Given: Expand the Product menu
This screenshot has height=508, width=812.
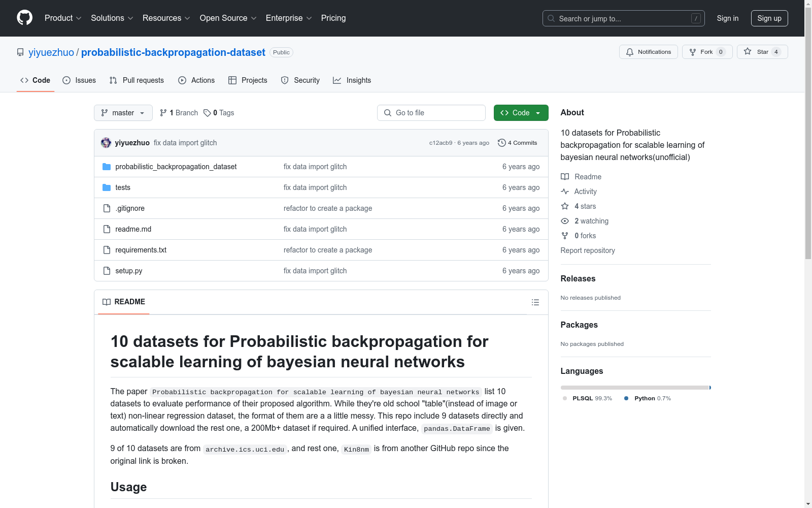Looking at the screenshot, I should coord(63,18).
